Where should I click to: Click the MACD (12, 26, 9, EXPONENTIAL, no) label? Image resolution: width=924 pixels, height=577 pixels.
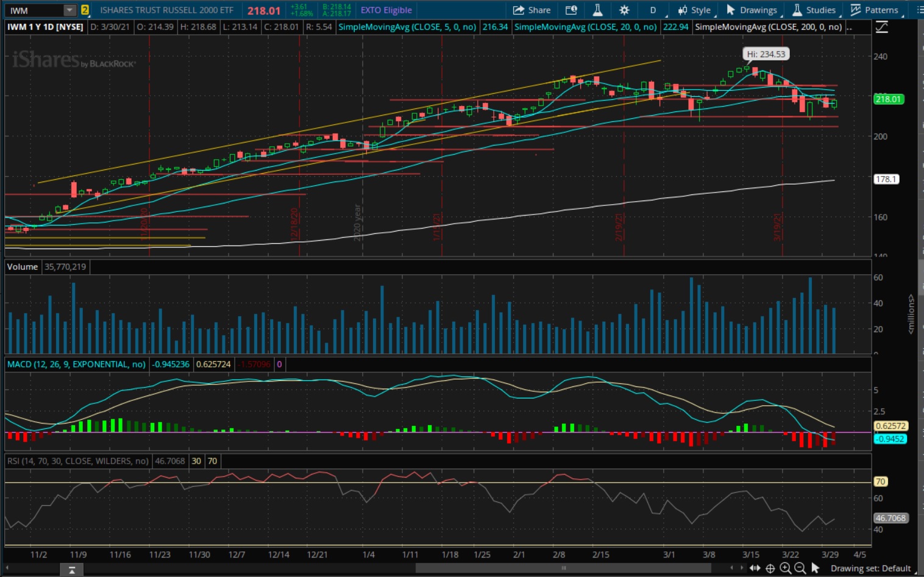point(76,364)
